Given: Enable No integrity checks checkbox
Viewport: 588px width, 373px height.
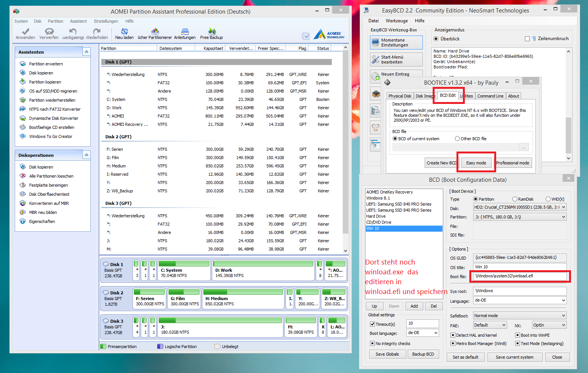Looking at the screenshot, I should point(372,344).
